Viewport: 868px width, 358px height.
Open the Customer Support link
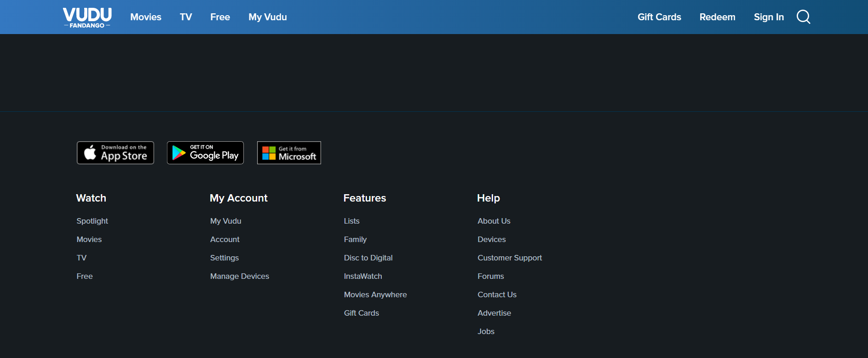[510, 258]
